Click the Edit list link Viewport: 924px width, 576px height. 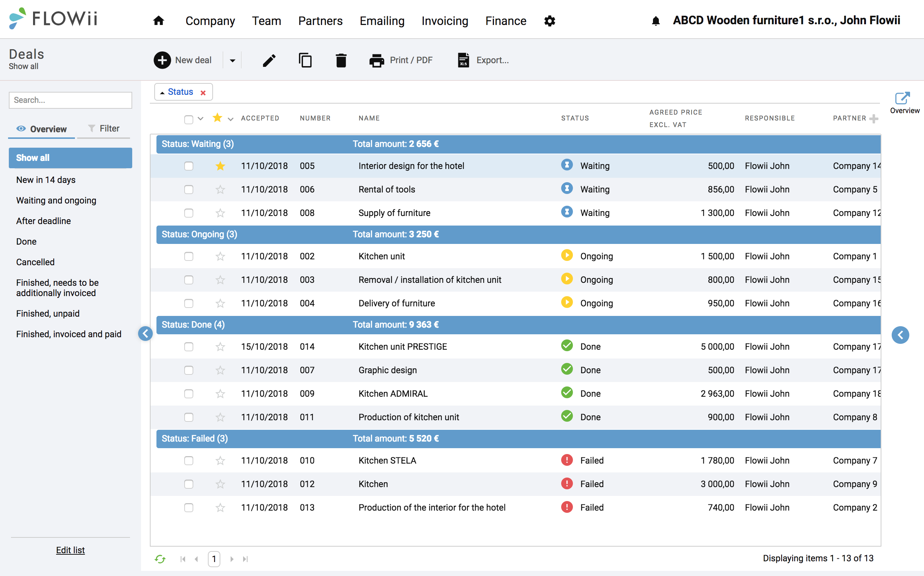click(x=71, y=550)
